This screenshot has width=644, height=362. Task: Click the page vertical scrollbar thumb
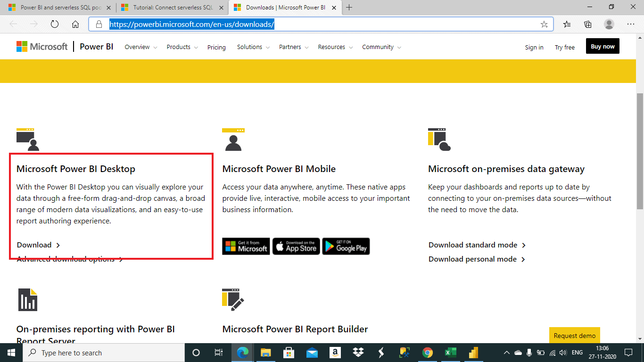(x=640, y=151)
